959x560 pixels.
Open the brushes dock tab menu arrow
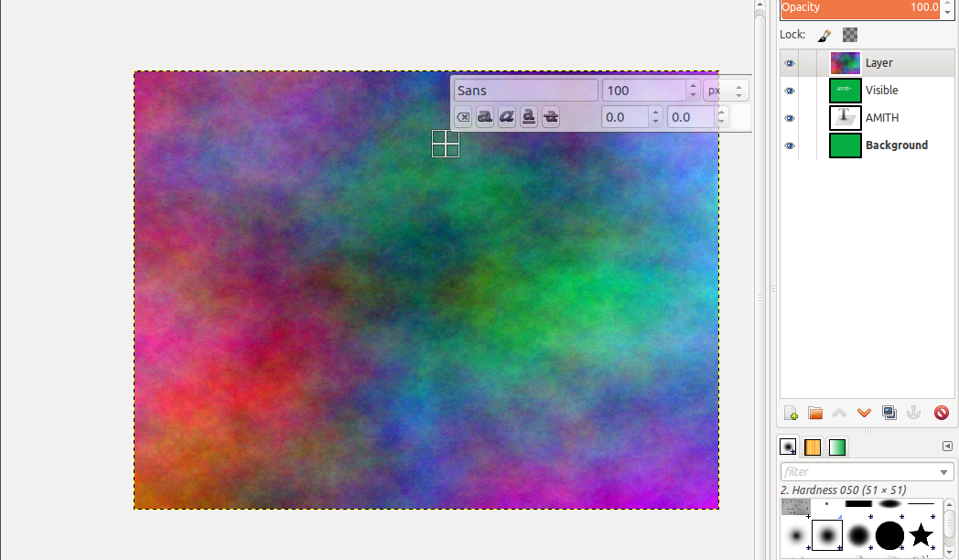947,447
